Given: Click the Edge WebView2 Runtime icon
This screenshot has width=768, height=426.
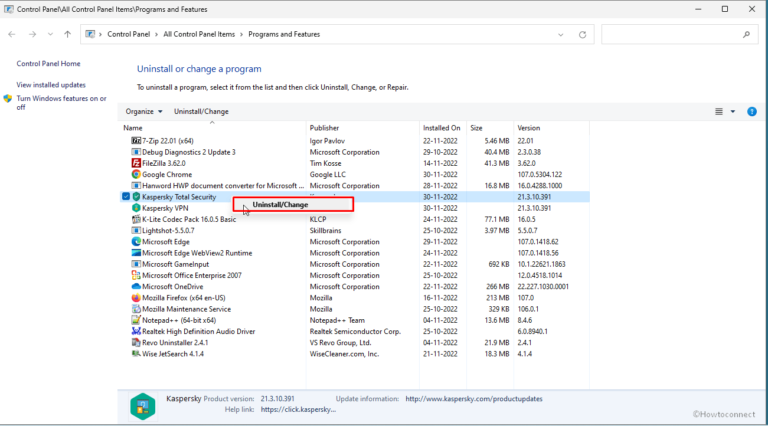Looking at the screenshot, I should pyautogui.click(x=136, y=253).
